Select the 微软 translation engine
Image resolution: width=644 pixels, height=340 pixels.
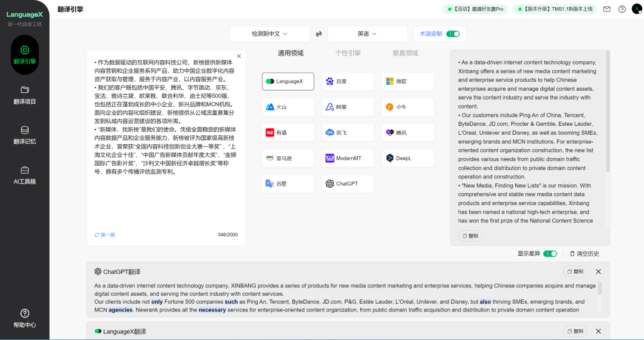[408, 81]
